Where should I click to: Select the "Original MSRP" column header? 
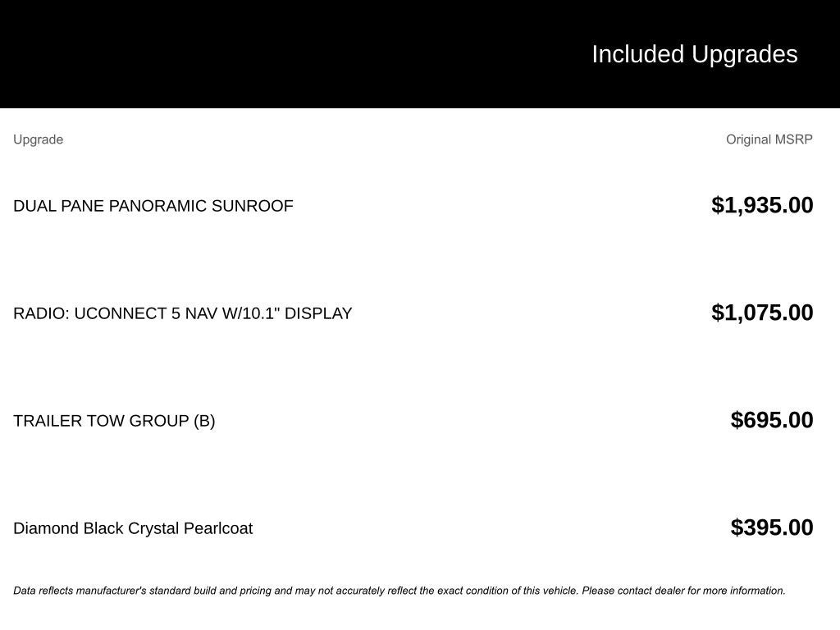[769, 139]
